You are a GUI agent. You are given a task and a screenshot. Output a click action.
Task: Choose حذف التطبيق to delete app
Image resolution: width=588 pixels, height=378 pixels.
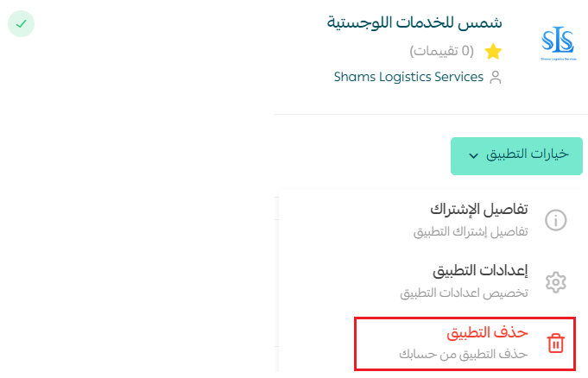(465, 343)
